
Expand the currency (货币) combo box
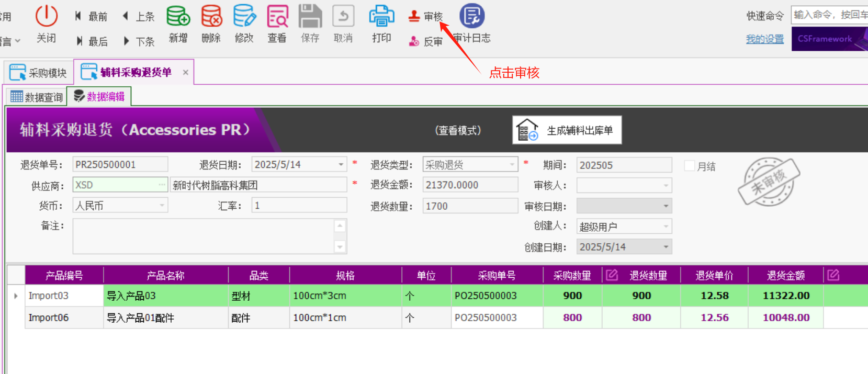tap(162, 206)
